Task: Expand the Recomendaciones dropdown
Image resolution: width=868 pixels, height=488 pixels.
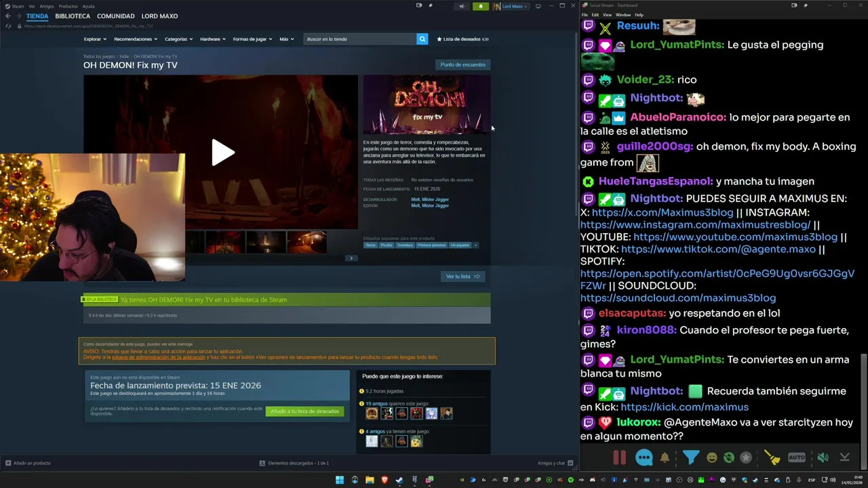Action: coord(135,39)
